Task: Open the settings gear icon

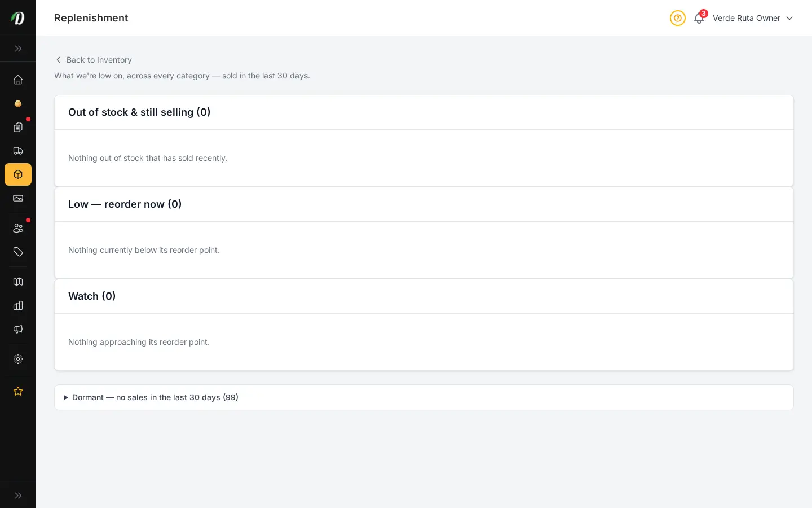Action: 18,359
